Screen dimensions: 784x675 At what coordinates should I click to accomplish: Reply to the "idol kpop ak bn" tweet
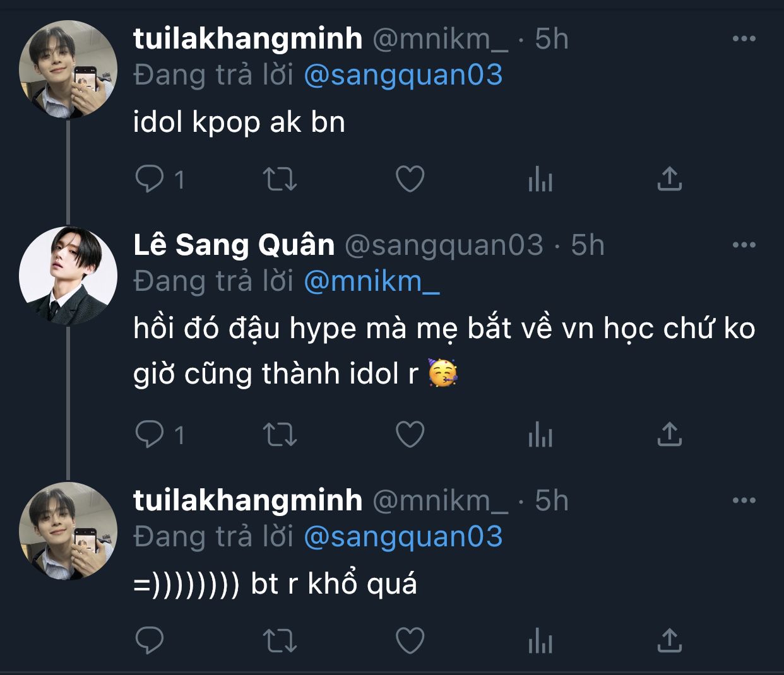pos(150,179)
